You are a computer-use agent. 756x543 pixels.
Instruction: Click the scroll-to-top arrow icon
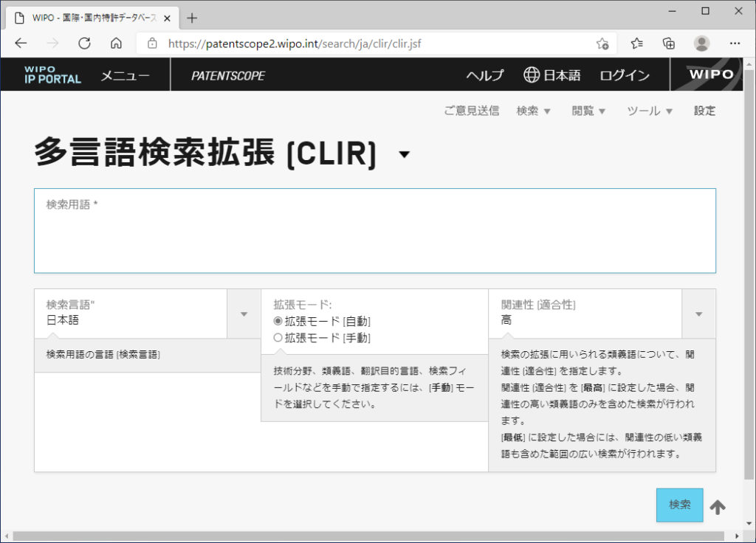pyautogui.click(x=718, y=507)
